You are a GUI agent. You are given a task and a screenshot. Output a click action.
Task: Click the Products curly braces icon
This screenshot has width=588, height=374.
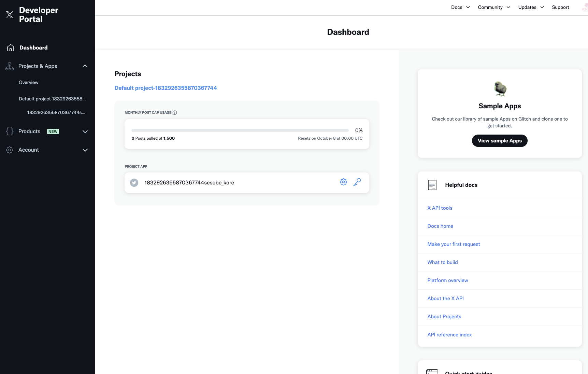pos(10,131)
